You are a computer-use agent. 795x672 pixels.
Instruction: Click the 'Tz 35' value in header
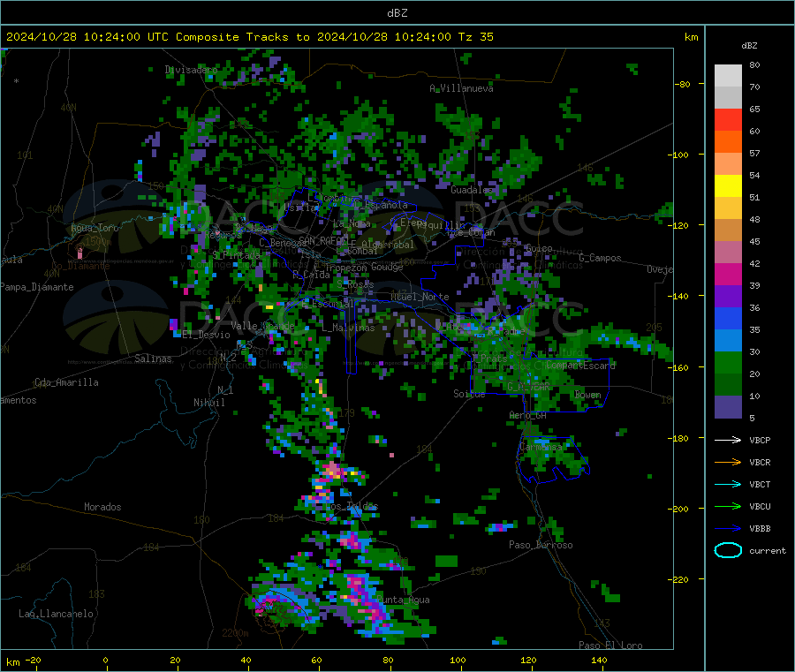[x=476, y=37]
